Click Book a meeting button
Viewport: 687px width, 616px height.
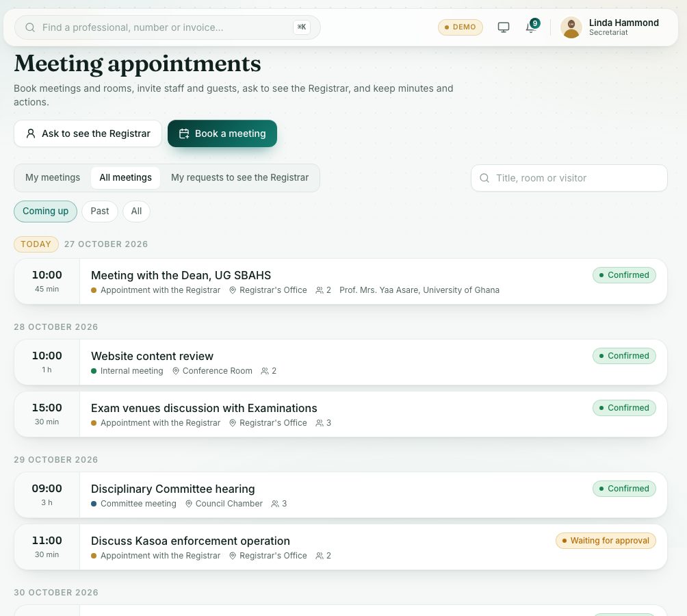222,133
